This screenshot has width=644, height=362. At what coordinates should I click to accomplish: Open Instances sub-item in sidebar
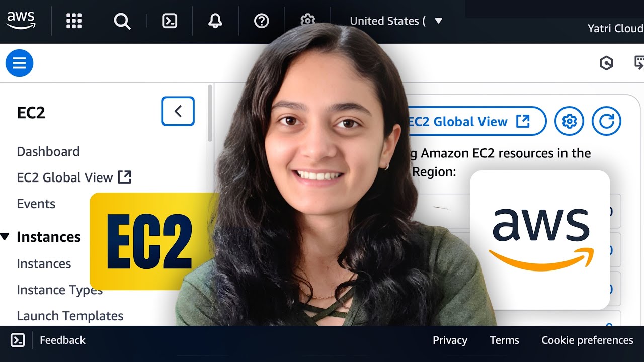click(x=44, y=263)
